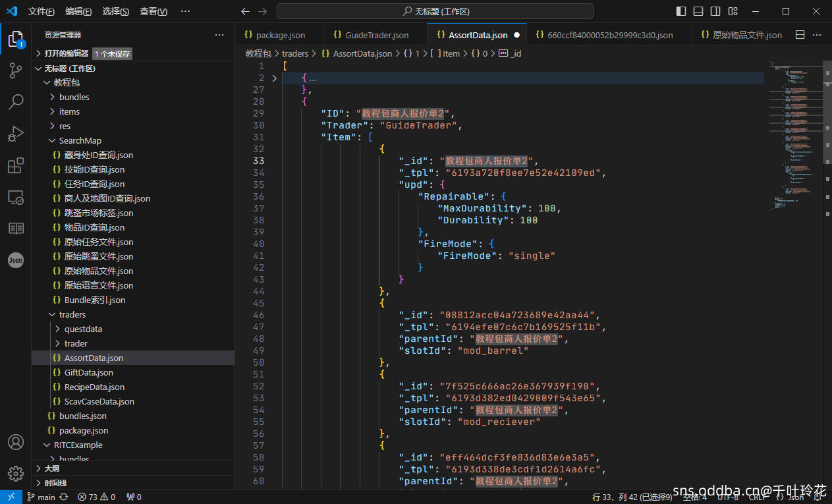This screenshot has height=504, width=832.
Task: Open 物品ID查询.json file
Action: pyautogui.click(x=133, y=227)
